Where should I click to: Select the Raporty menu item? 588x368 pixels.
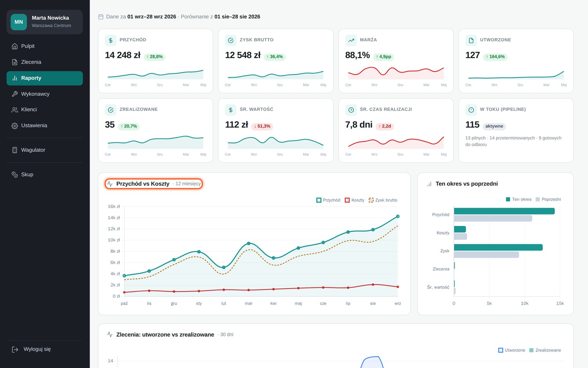point(45,78)
